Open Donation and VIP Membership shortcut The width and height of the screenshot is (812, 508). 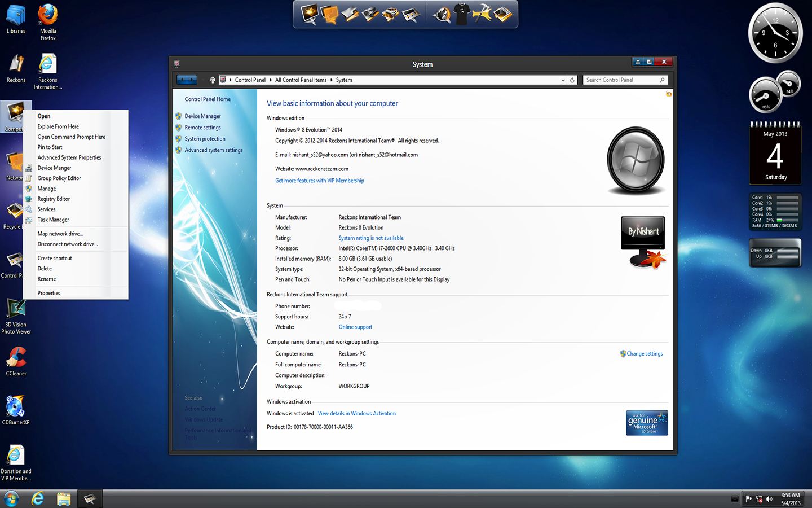(x=16, y=463)
